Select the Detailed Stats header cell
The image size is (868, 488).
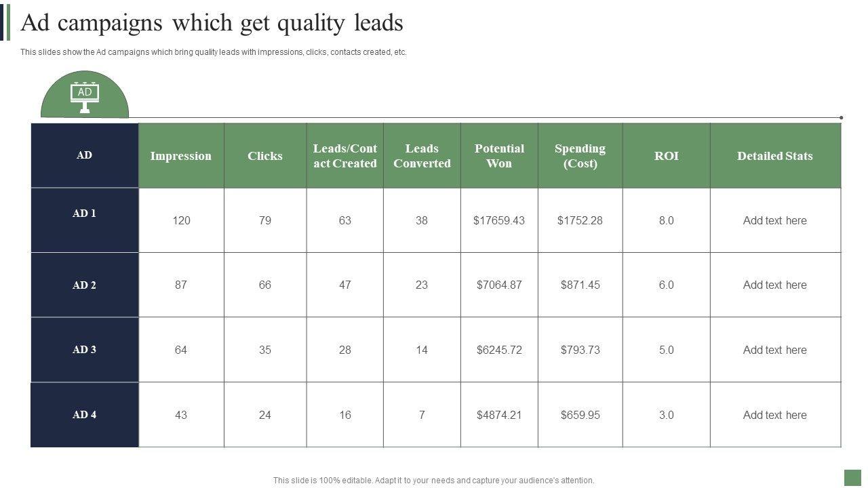775,156
